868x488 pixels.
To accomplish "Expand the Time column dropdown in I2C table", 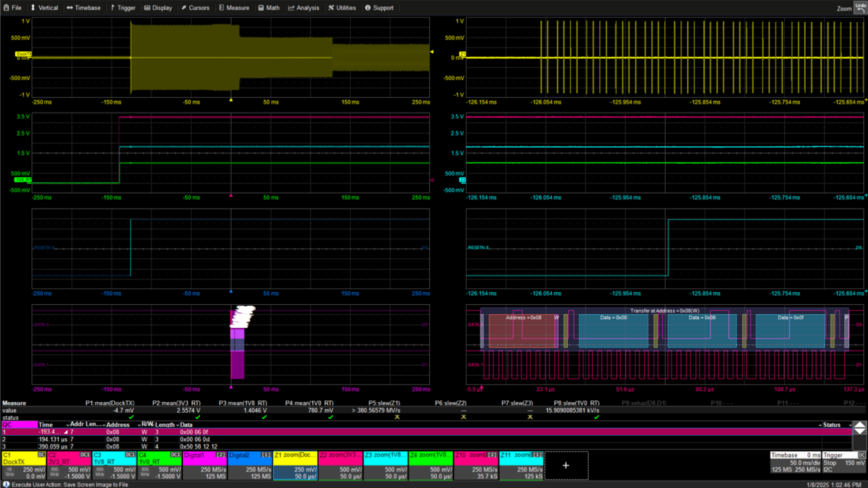I will pos(68,425).
